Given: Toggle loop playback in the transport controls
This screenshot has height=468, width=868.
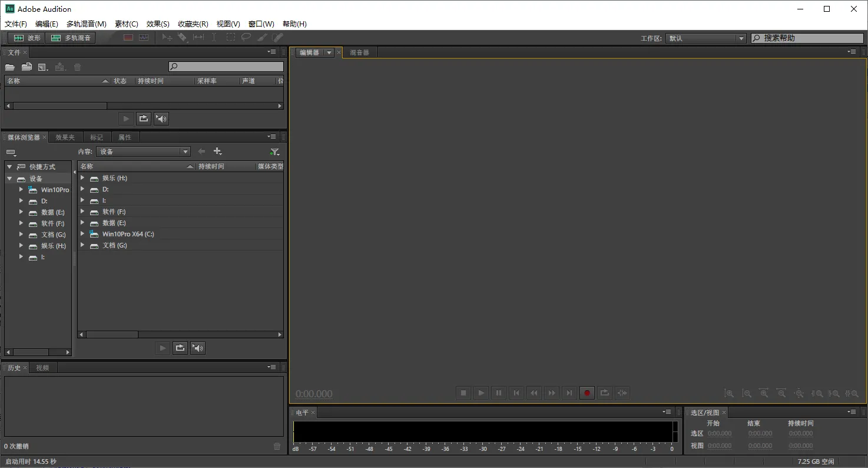Looking at the screenshot, I should (604, 393).
